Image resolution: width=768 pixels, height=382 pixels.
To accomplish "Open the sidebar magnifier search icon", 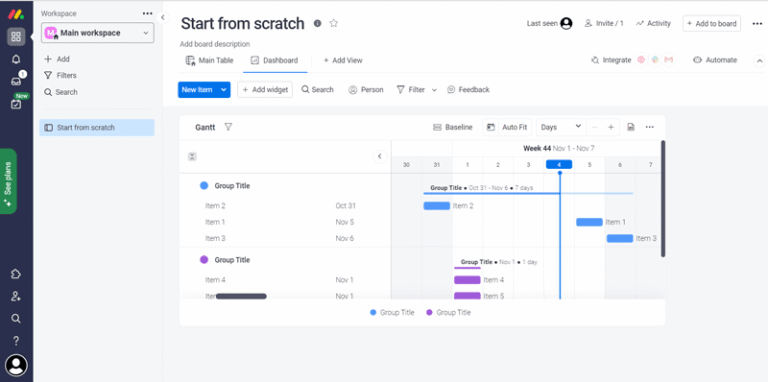I will tap(16, 319).
